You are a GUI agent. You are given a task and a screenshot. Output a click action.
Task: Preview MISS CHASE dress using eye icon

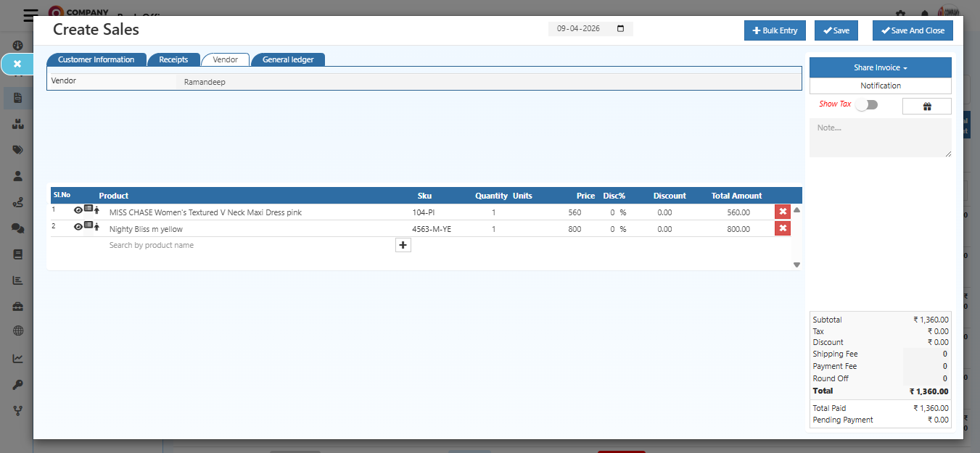78,210
